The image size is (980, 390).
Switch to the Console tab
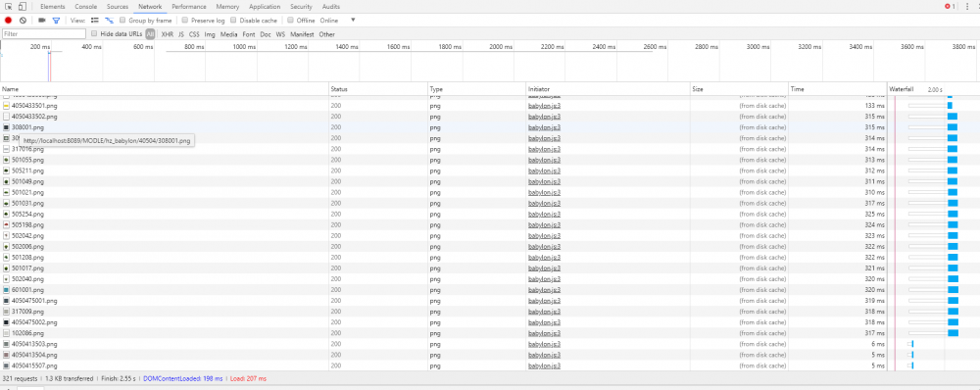(85, 6)
